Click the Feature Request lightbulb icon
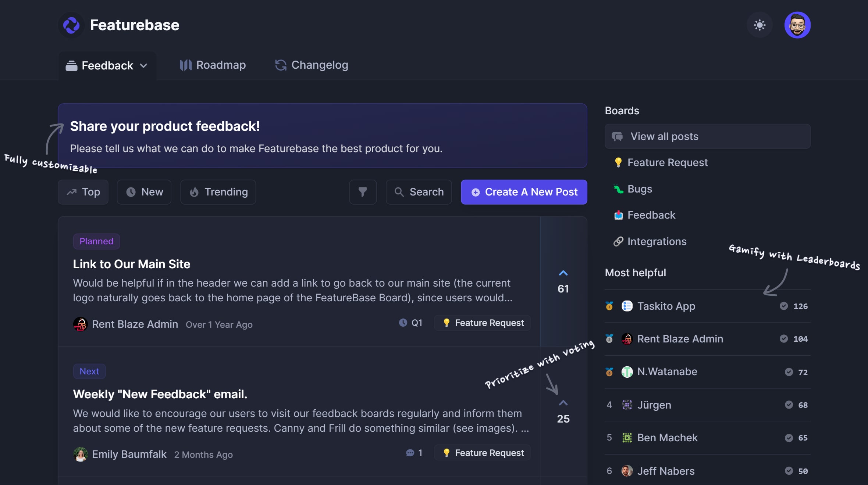 tap(618, 163)
